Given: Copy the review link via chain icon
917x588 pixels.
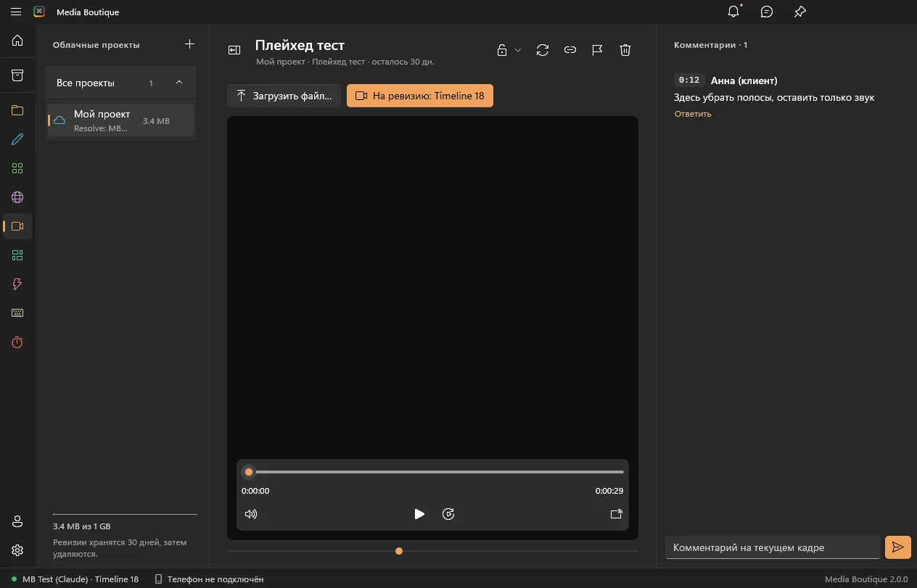Looking at the screenshot, I should (x=570, y=50).
